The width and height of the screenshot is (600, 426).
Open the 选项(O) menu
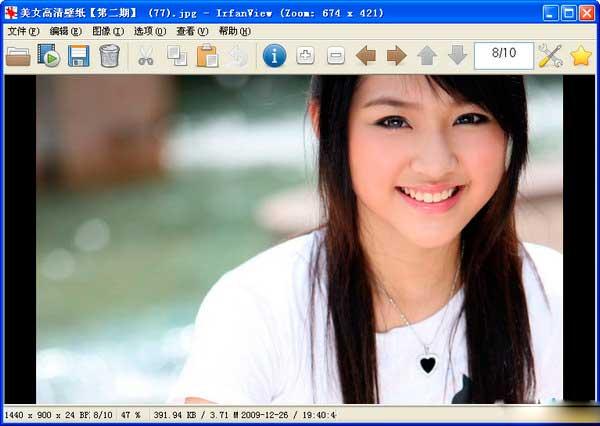coord(150,31)
